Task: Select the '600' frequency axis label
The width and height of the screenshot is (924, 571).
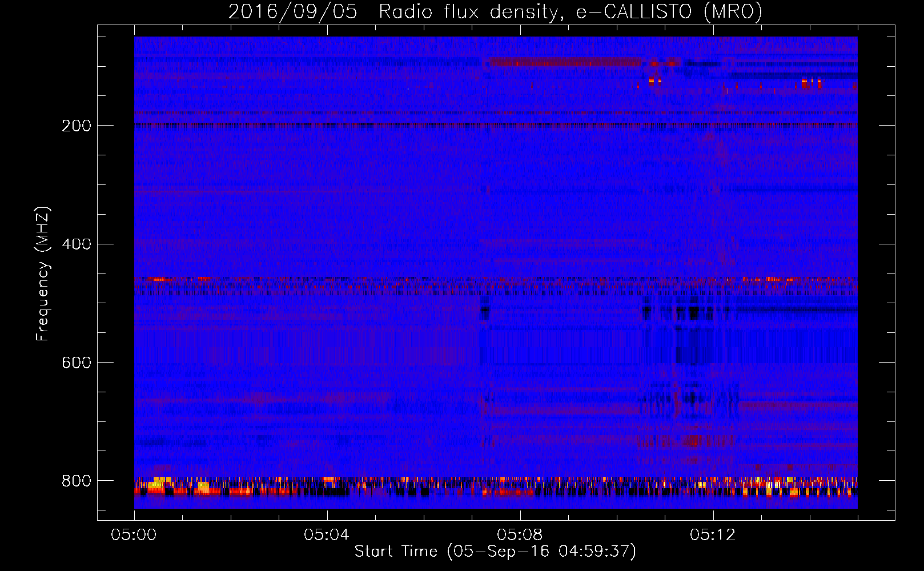Action: [77, 363]
